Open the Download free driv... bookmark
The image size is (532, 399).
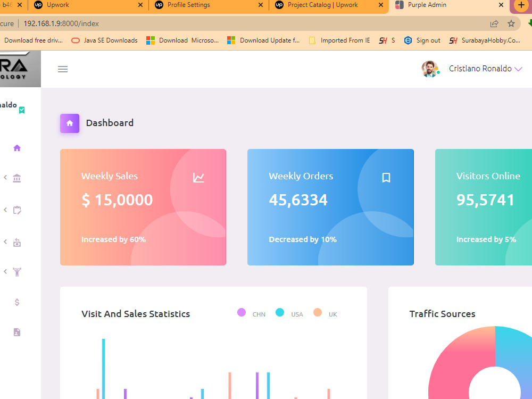(x=34, y=40)
